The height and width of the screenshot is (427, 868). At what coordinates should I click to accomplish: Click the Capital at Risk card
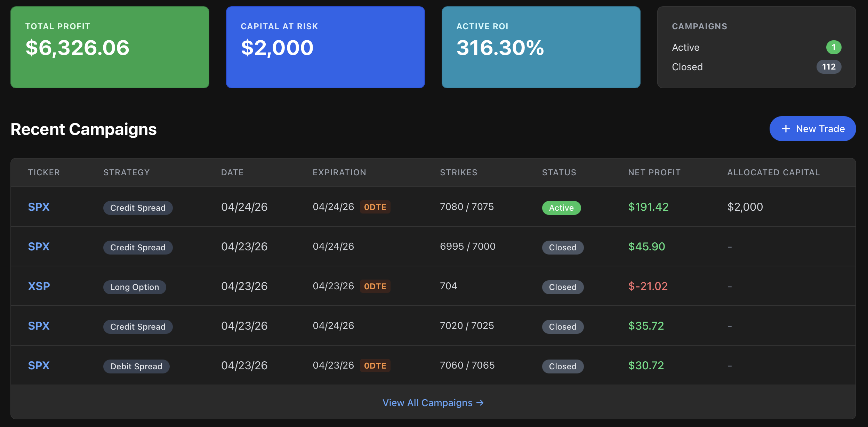tap(325, 47)
